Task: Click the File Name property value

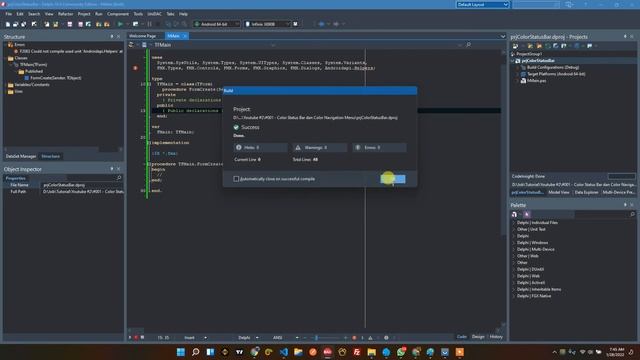Action: [x=83, y=185]
